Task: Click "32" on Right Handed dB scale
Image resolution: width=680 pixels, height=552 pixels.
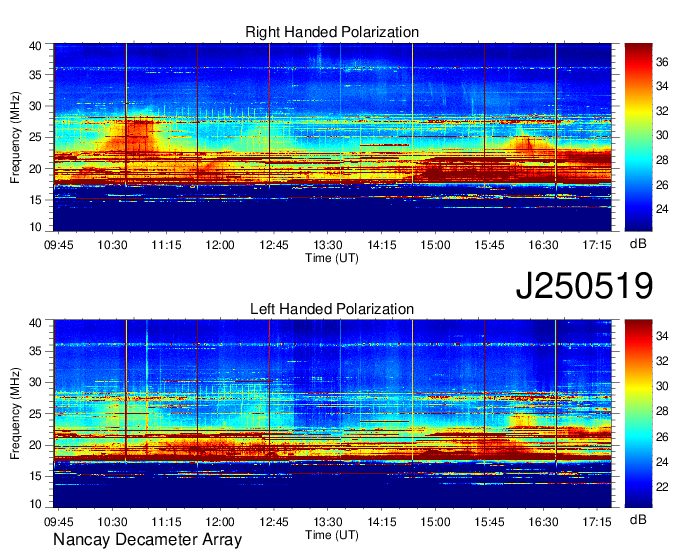Action: (x=662, y=111)
